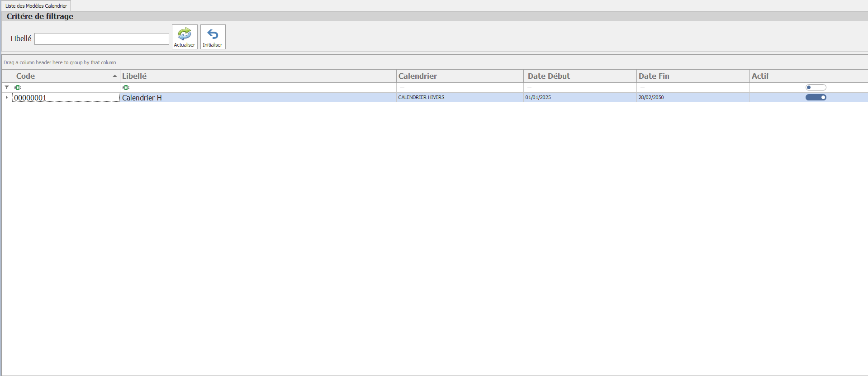Click equals operator icon under Date Début

pos(529,87)
